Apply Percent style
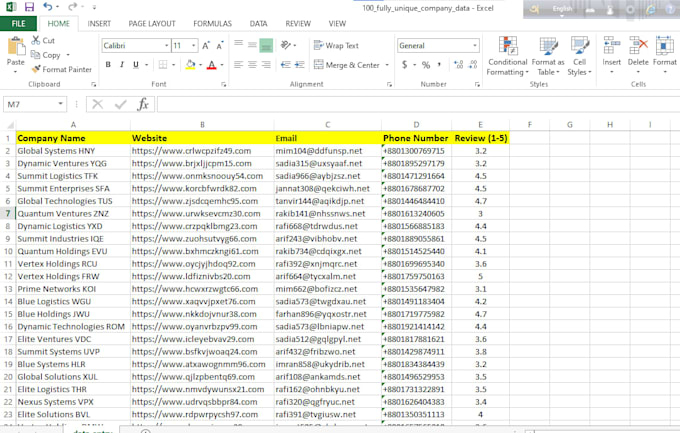Viewport: 680px width, 433px height. [426, 65]
